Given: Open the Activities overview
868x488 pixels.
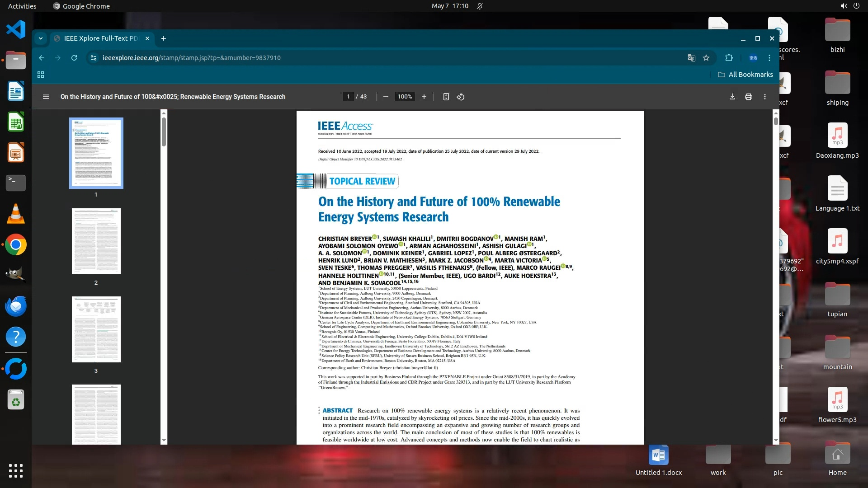Looking at the screenshot, I should click(22, 6).
